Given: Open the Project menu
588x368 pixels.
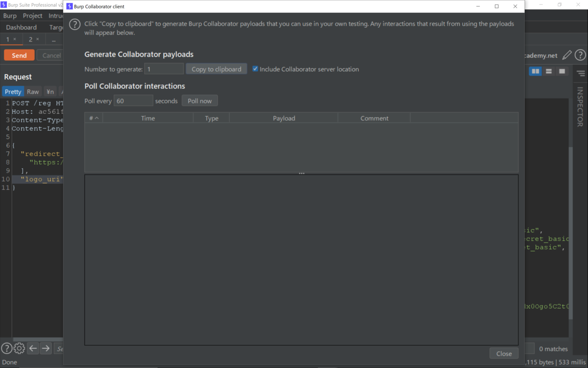Looking at the screenshot, I should point(33,16).
